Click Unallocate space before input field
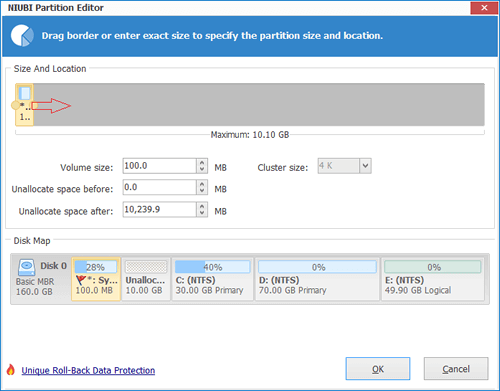Viewport: 500px width, 391px height. (x=159, y=187)
